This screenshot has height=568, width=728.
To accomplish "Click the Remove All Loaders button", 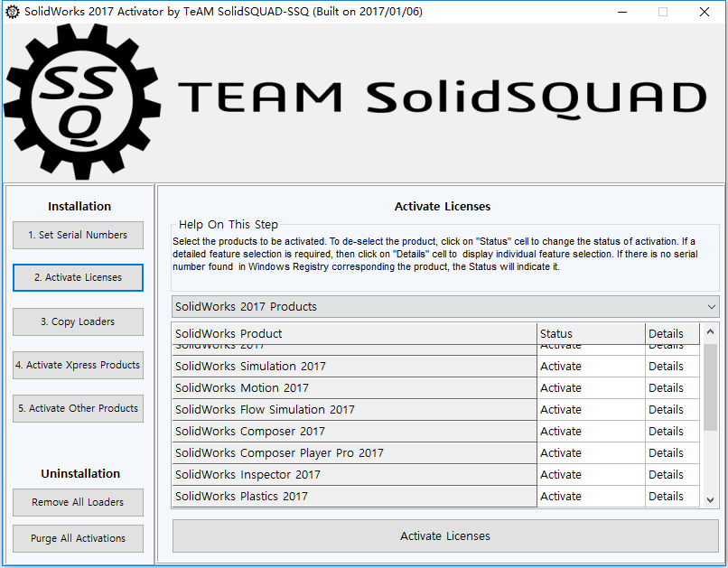I will 78,502.
